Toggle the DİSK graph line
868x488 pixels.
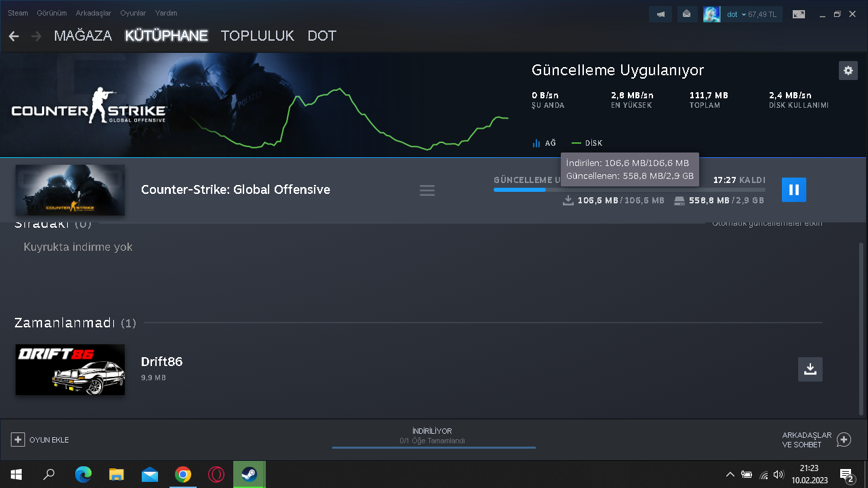pos(587,143)
